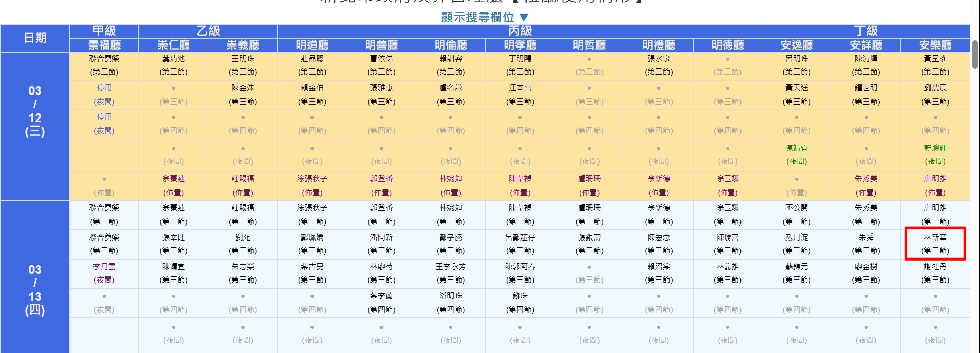Open the 丁明陽 booking entry
The width and height of the screenshot is (980, 353).
tap(520, 65)
